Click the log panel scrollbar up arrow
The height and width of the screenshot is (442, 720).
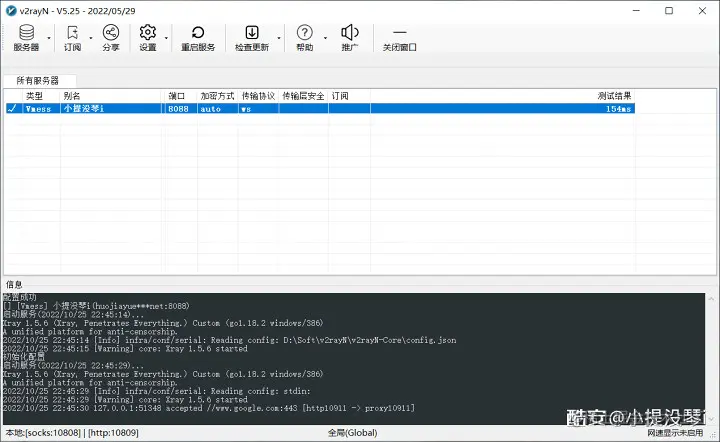[711, 299]
